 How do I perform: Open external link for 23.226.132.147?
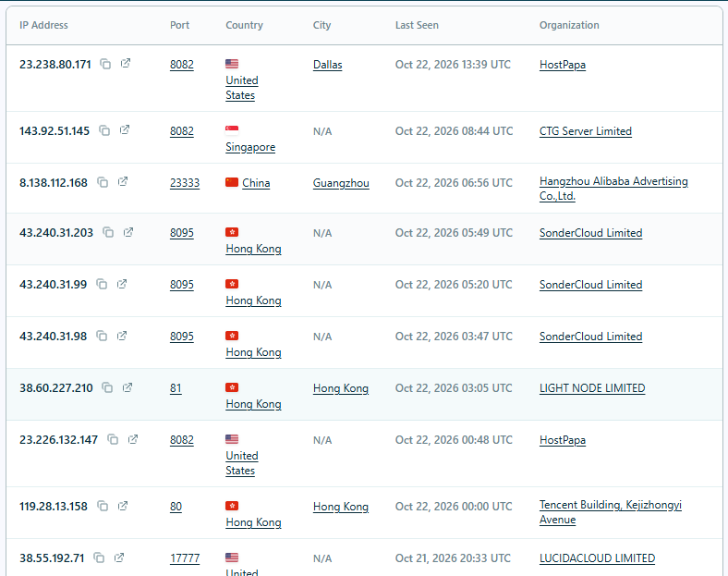133,438
